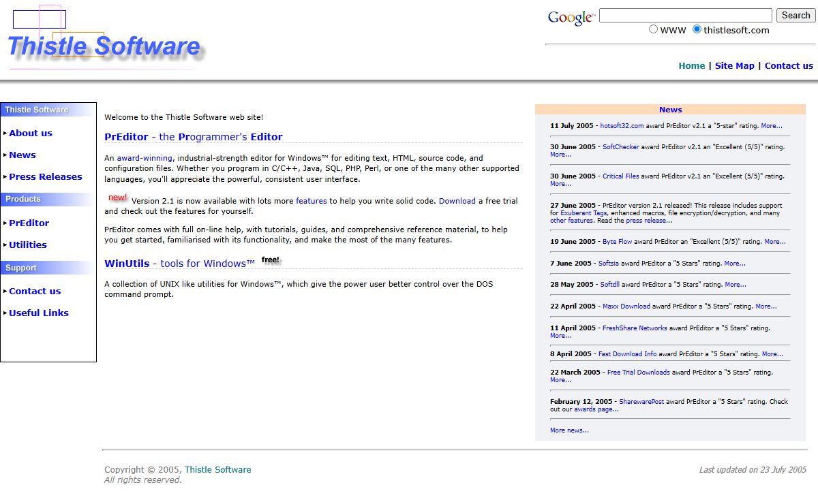Follow the features link in main text

click(x=312, y=201)
